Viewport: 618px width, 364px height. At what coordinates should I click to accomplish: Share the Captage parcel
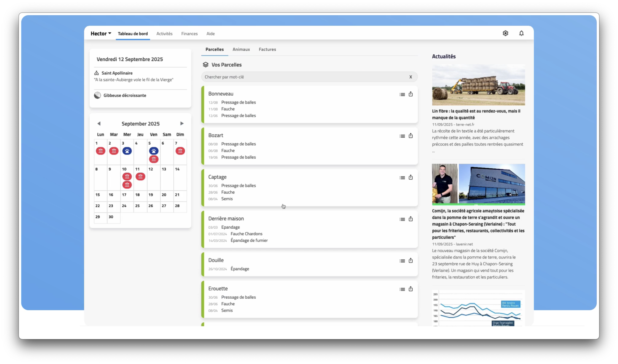411,177
